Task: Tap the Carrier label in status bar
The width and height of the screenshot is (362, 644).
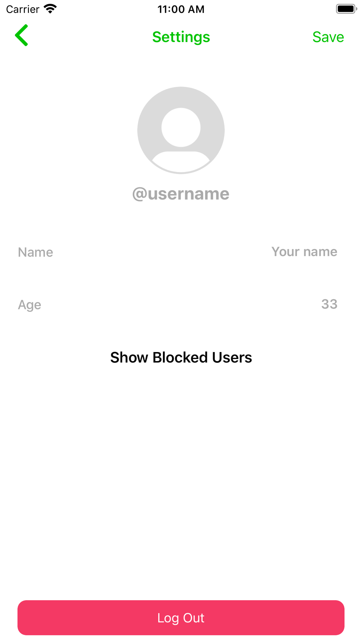Action: click(22, 9)
